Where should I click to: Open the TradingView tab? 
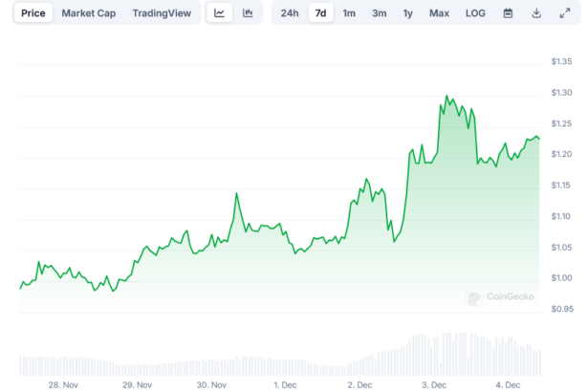click(162, 13)
